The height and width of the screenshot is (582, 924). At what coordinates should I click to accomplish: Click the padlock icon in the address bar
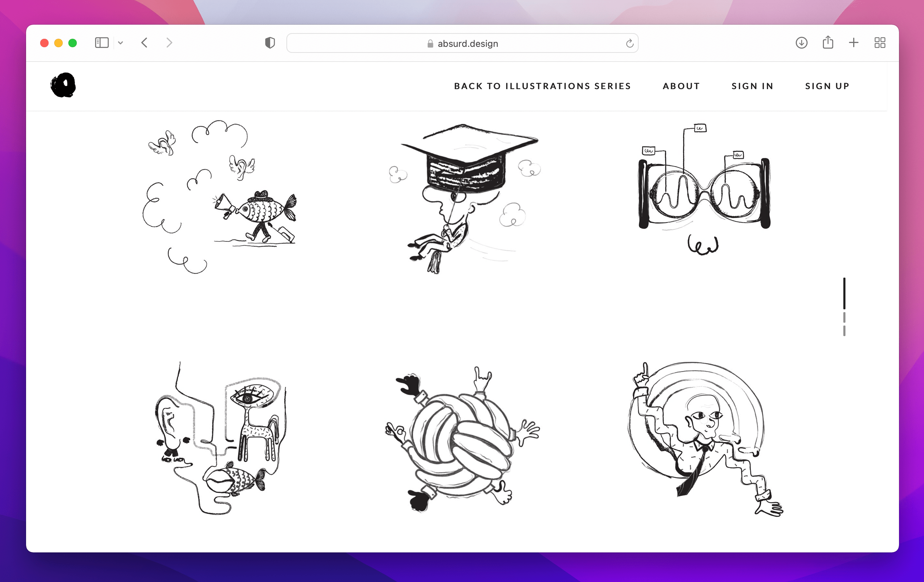(430, 43)
